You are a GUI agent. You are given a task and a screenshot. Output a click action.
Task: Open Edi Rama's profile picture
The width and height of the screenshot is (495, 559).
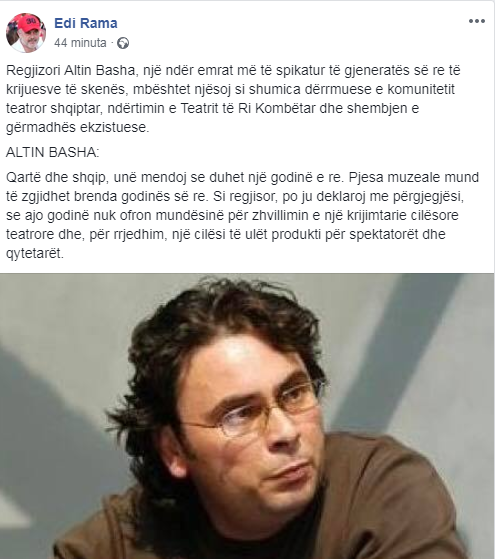[26, 33]
